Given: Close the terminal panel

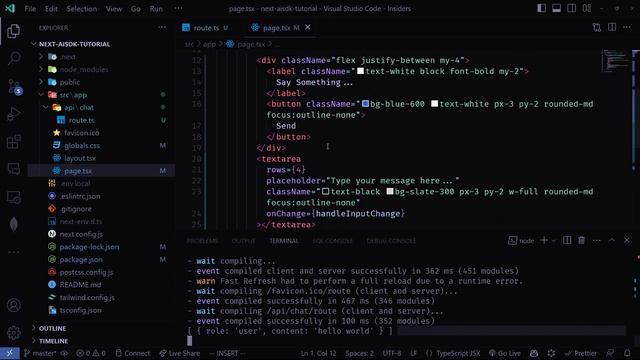Looking at the screenshot, I should click(627, 240).
